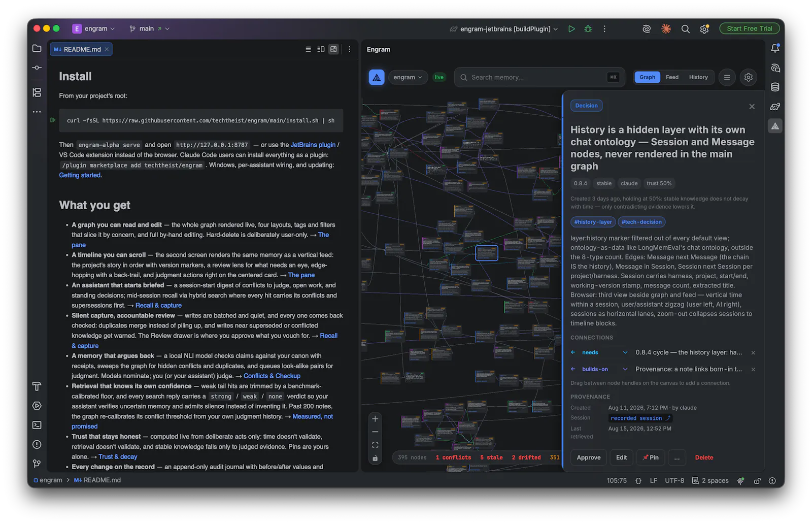
Task: Zoom in on the graph canvas
Action: click(x=375, y=419)
